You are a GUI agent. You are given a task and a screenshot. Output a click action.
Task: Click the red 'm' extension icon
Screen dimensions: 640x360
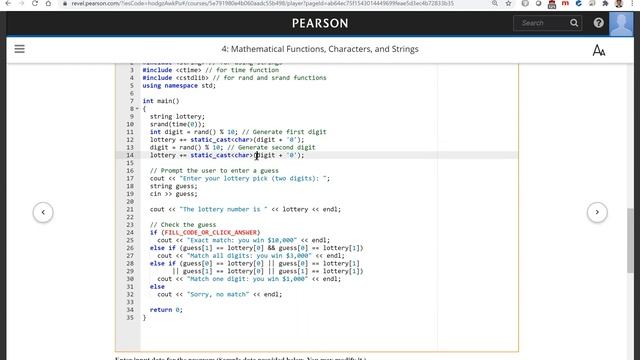point(565,4)
